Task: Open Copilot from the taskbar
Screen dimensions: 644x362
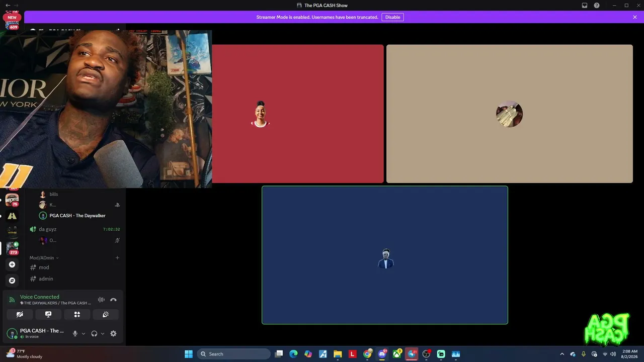Action: (308, 354)
